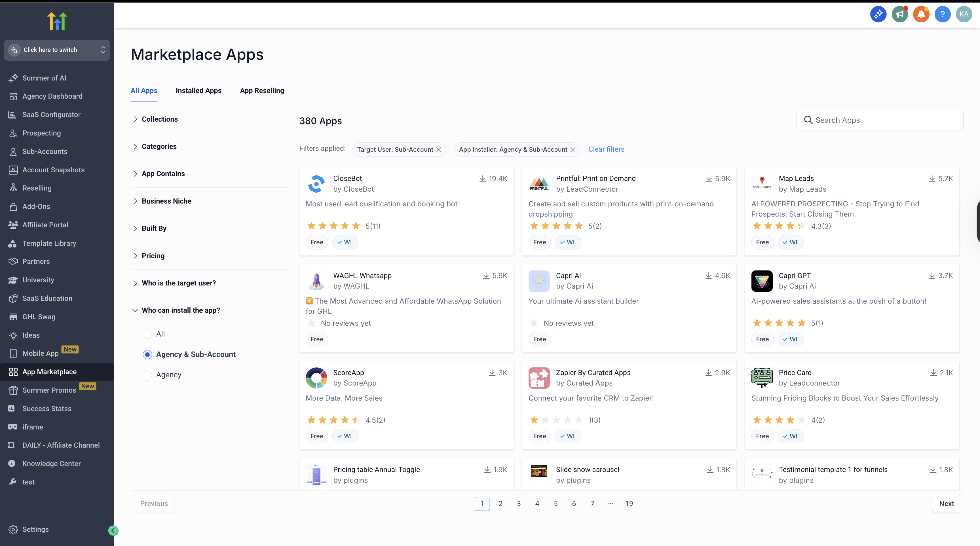Expand the Categories filter section
Viewport: 980px width, 546px height.
(x=159, y=146)
